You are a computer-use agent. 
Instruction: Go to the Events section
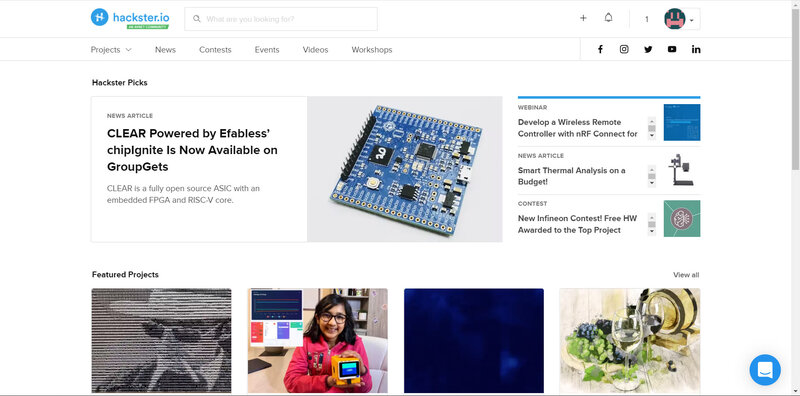tap(267, 50)
